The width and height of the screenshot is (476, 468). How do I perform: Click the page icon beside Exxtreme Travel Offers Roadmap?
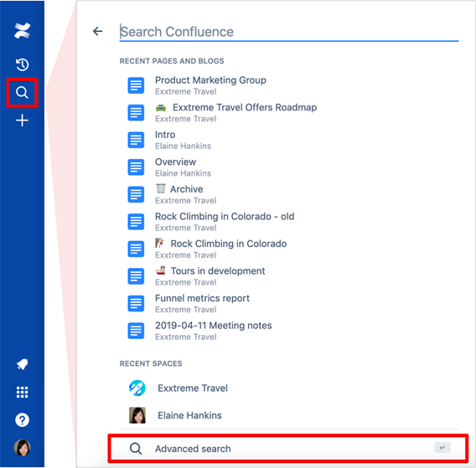[136, 113]
